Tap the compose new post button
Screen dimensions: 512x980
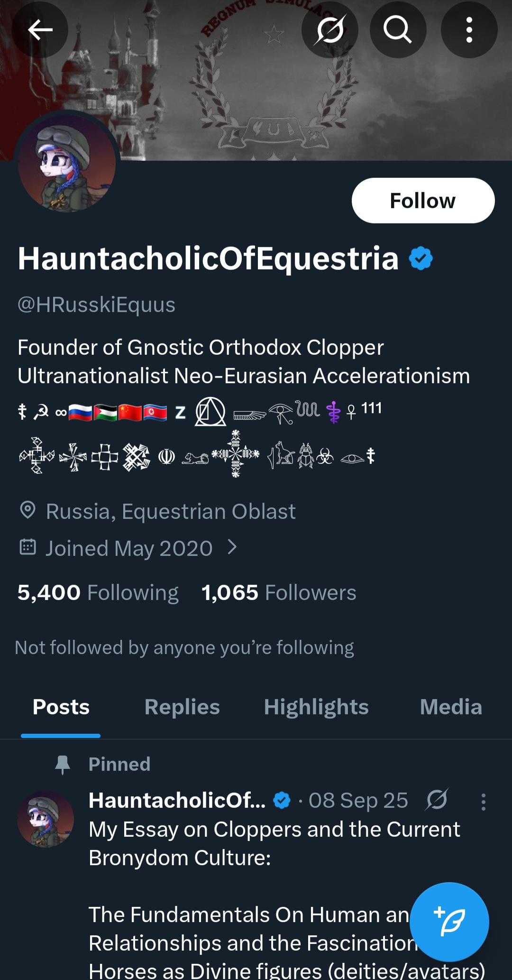pyautogui.click(x=449, y=921)
